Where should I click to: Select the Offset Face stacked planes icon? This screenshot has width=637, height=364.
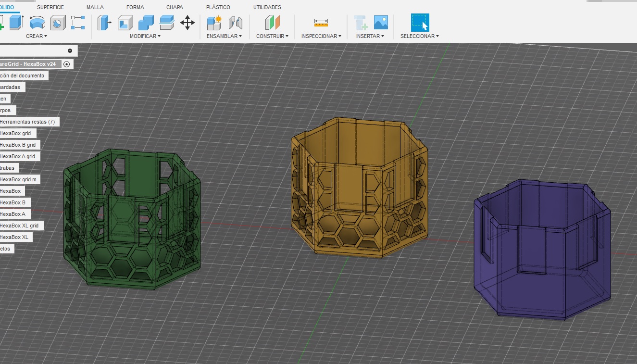167,22
